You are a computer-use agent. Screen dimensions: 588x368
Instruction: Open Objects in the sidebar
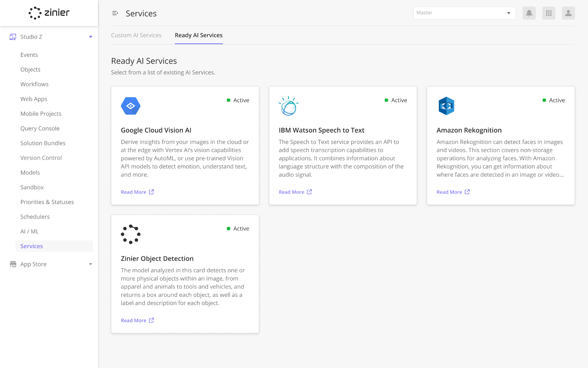(31, 70)
